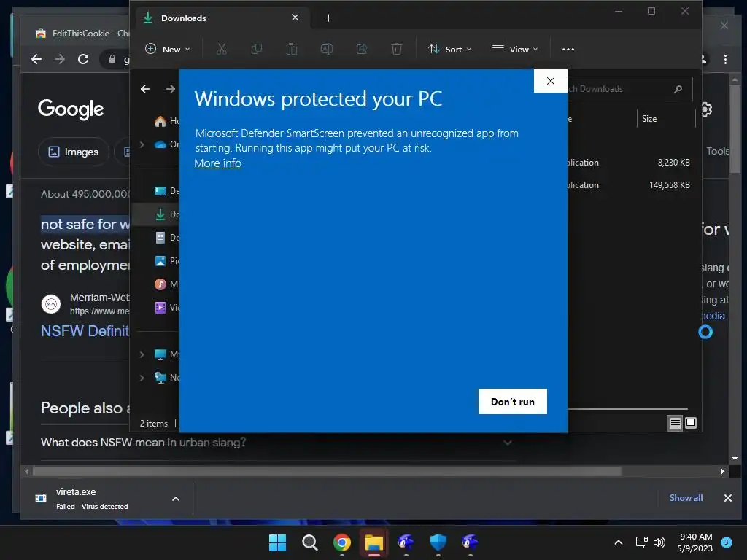Select the Documents folder in Explorer sidebar
This screenshot has height=560, width=747.
click(167, 238)
